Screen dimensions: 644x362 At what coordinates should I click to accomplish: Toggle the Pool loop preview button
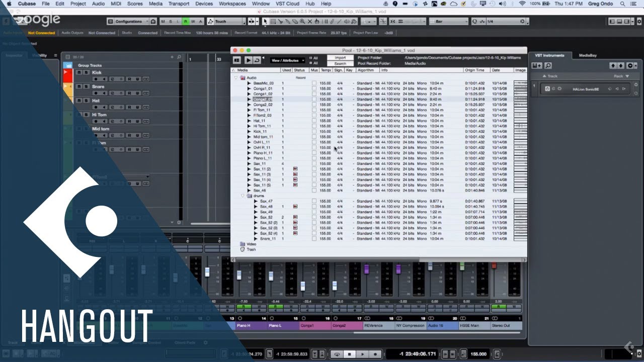[x=257, y=60]
